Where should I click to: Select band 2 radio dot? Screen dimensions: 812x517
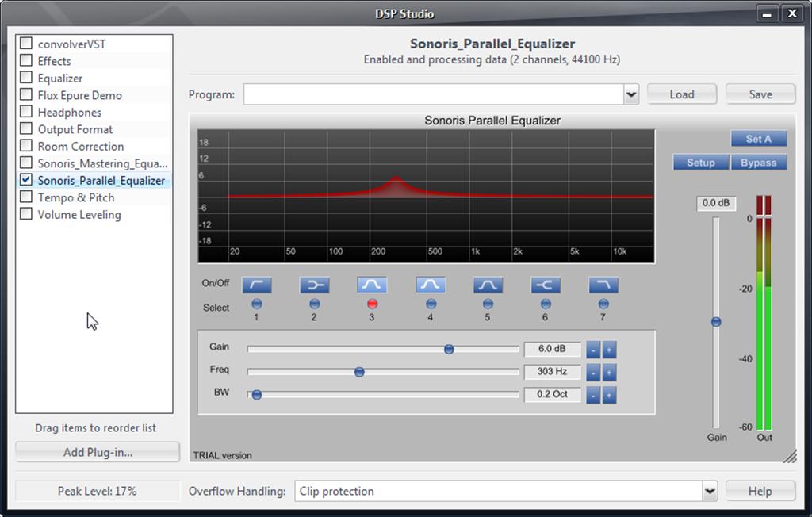(x=314, y=304)
